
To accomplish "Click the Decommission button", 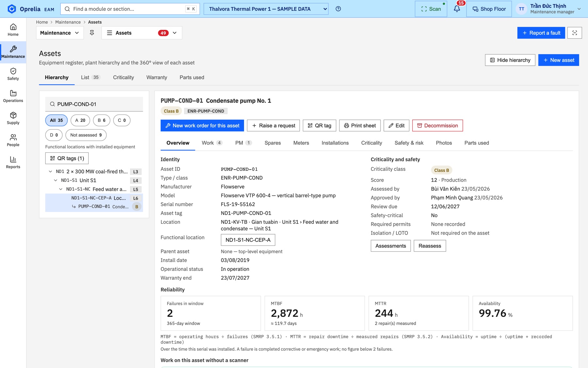I will [x=437, y=126].
